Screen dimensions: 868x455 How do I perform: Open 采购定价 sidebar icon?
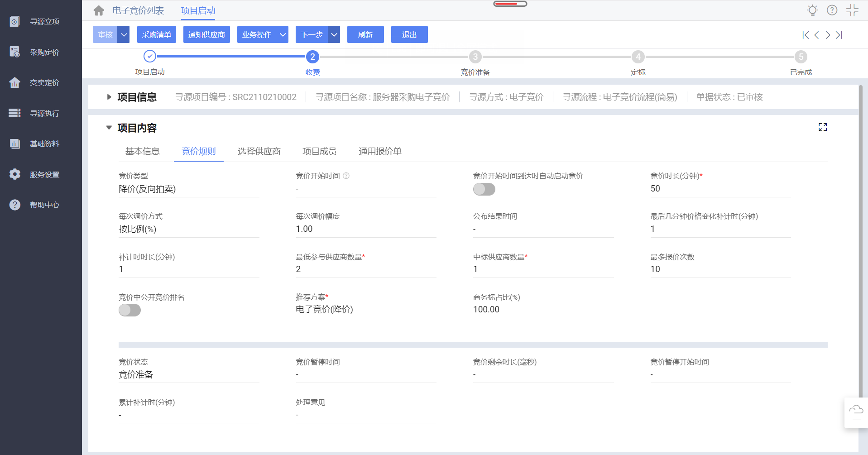coord(14,52)
